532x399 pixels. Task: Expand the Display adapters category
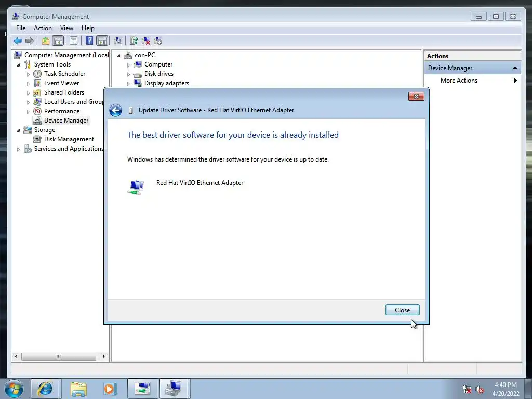pyautogui.click(x=128, y=84)
